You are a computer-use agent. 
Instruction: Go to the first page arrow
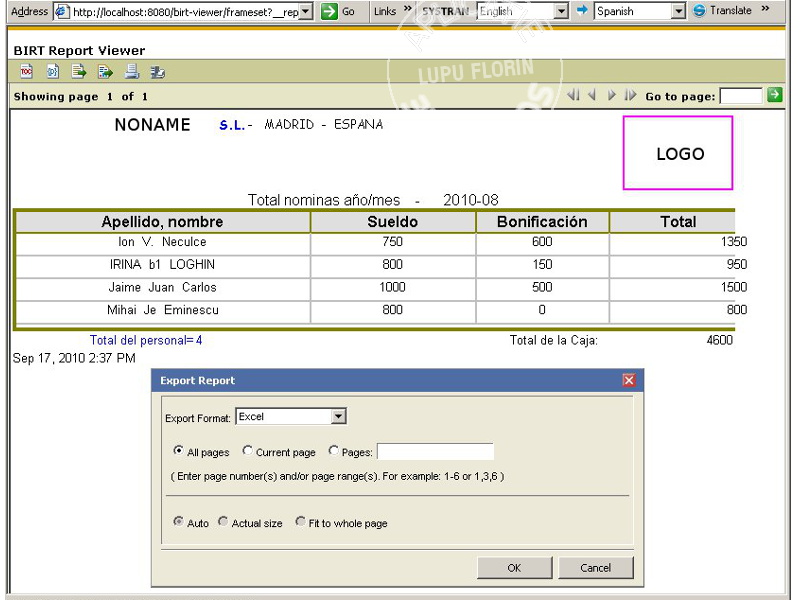573,95
